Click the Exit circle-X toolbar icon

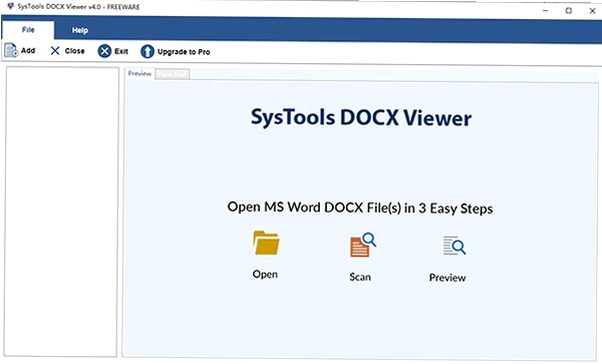point(104,51)
